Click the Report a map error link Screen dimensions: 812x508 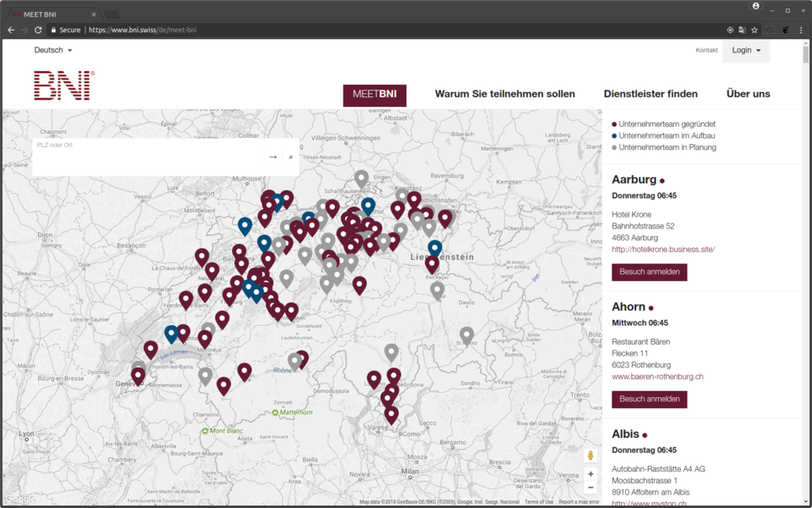click(x=579, y=502)
